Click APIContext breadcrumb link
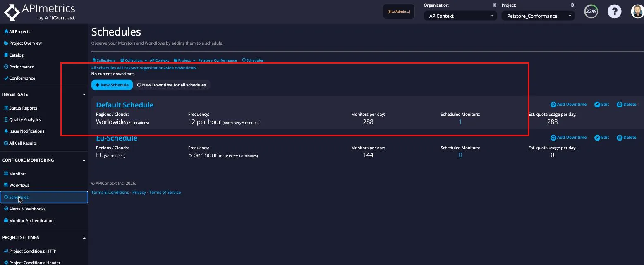Image resolution: width=644 pixels, height=265 pixels. pos(159,60)
